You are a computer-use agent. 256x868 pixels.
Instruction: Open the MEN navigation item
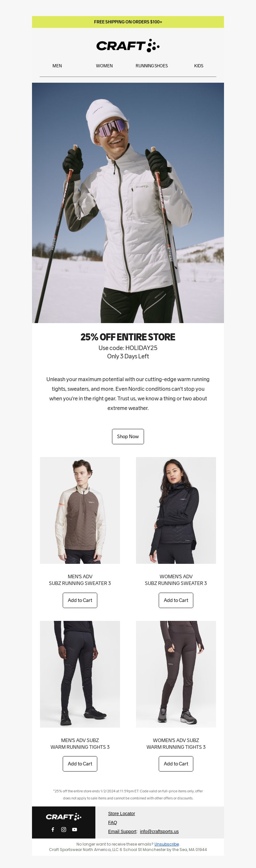point(57,66)
